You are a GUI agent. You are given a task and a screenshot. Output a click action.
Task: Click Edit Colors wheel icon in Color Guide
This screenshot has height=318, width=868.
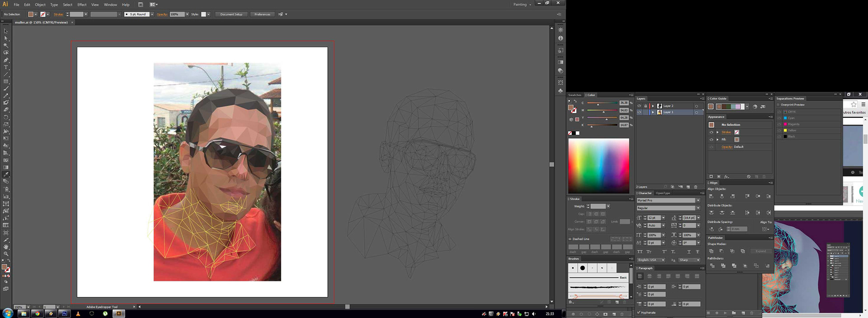tap(755, 107)
